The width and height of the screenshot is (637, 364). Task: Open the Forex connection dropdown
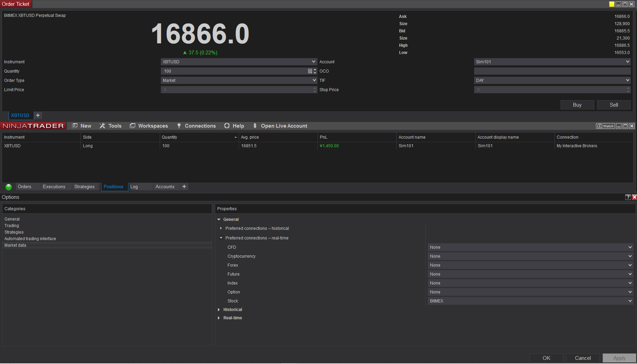(x=530, y=265)
